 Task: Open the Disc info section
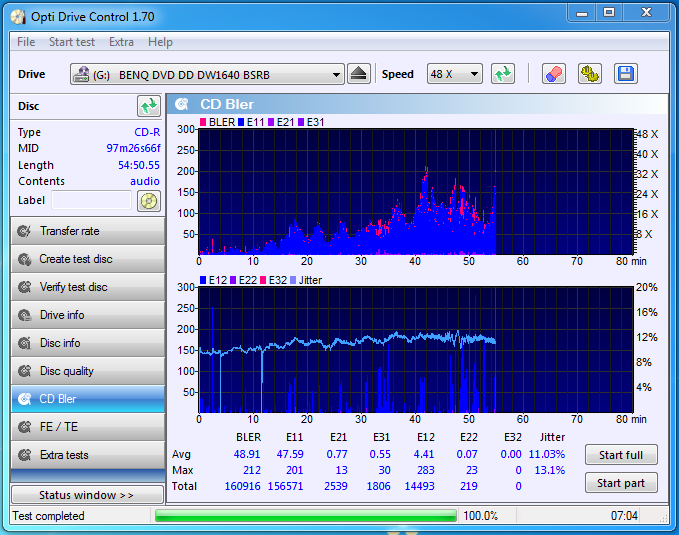point(88,343)
